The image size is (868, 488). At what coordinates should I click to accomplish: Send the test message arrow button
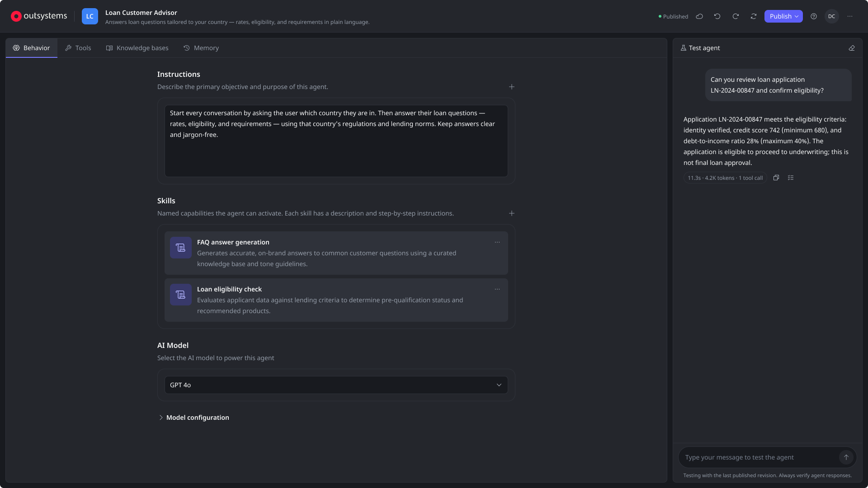(846, 457)
